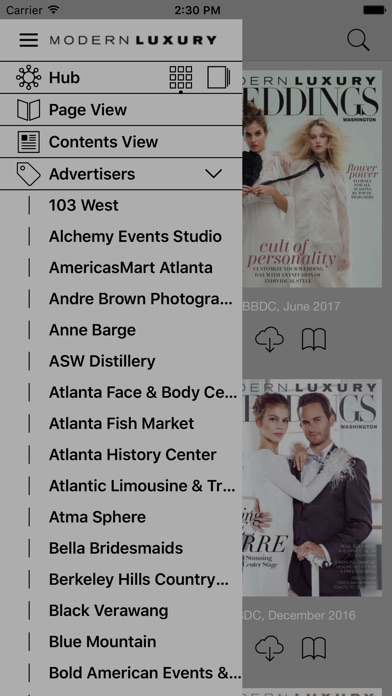Close the hamburger side menu

point(29,40)
